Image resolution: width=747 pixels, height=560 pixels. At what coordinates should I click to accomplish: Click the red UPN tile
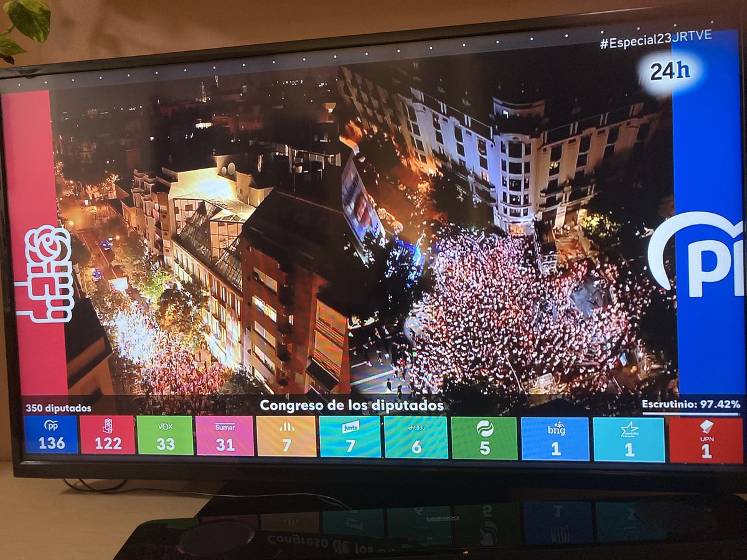point(706,440)
